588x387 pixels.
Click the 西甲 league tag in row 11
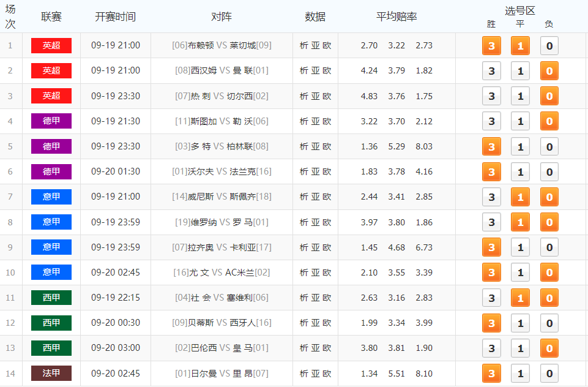51,298
